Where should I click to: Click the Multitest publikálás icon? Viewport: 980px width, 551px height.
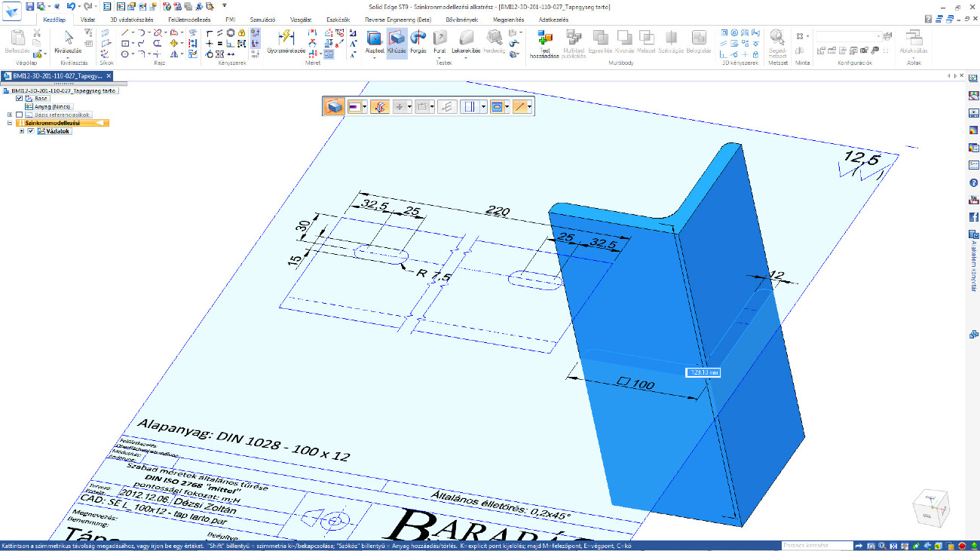(x=574, y=42)
